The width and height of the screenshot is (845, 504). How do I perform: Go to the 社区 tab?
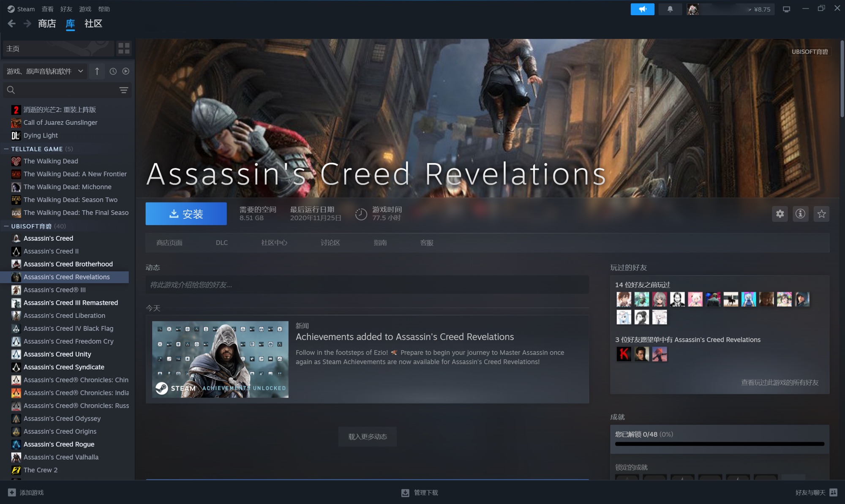click(x=93, y=24)
